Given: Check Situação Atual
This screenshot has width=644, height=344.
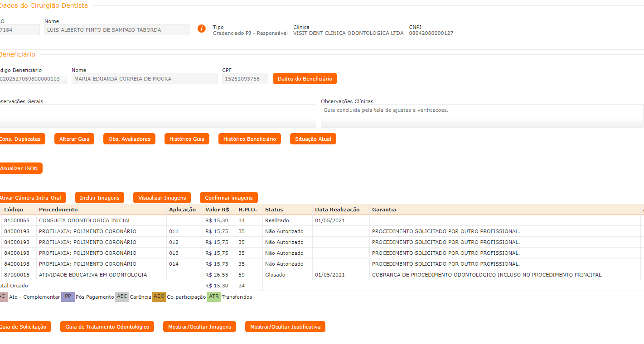Looking at the screenshot, I should 313,139.
